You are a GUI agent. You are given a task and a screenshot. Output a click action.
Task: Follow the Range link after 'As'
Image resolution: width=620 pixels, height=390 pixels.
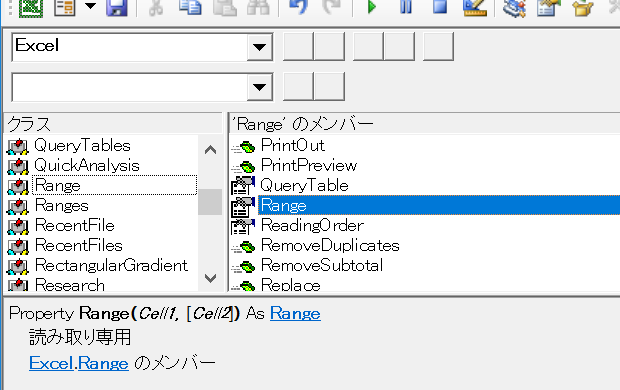tap(295, 314)
